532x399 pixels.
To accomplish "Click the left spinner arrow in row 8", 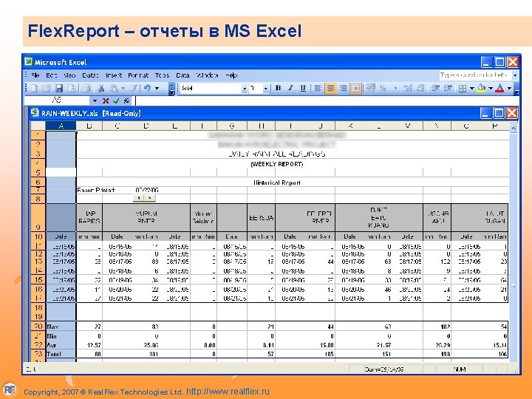I will 139,198.
